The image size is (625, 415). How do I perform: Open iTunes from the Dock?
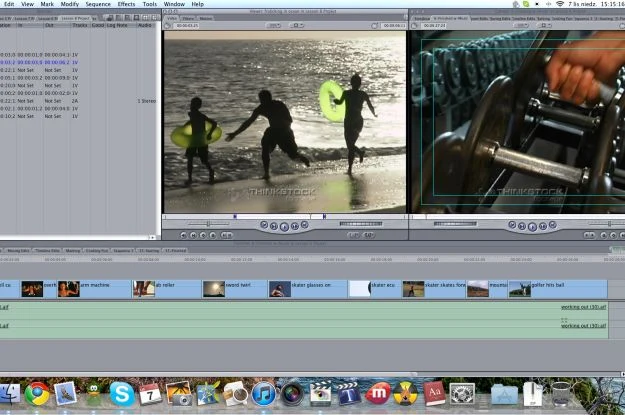[x=264, y=393]
